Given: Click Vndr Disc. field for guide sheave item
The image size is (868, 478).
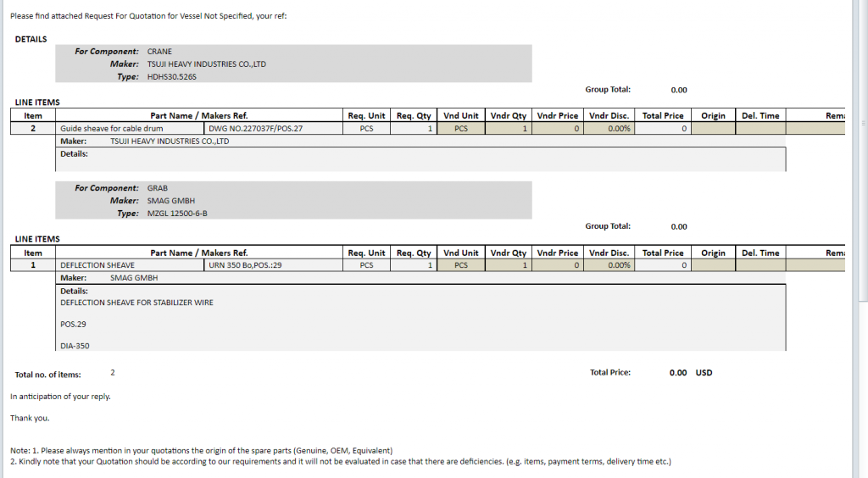Looking at the screenshot, I should coord(608,129).
